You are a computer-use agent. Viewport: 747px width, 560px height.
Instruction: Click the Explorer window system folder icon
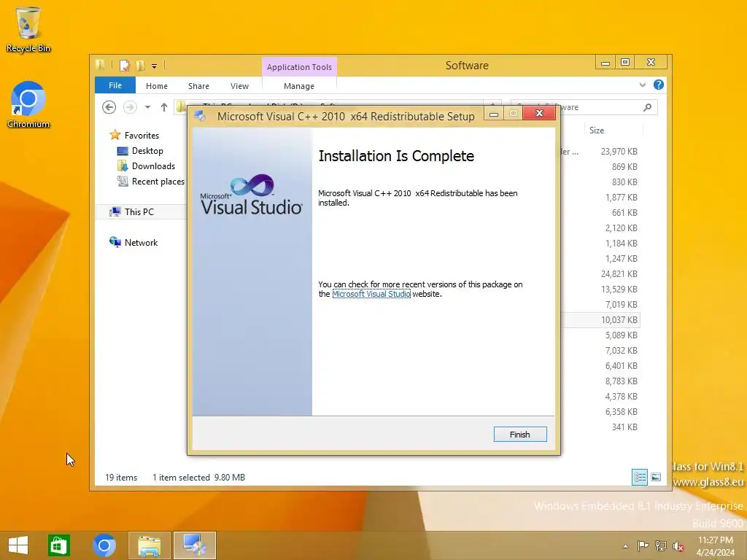click(x=100, y=65)
